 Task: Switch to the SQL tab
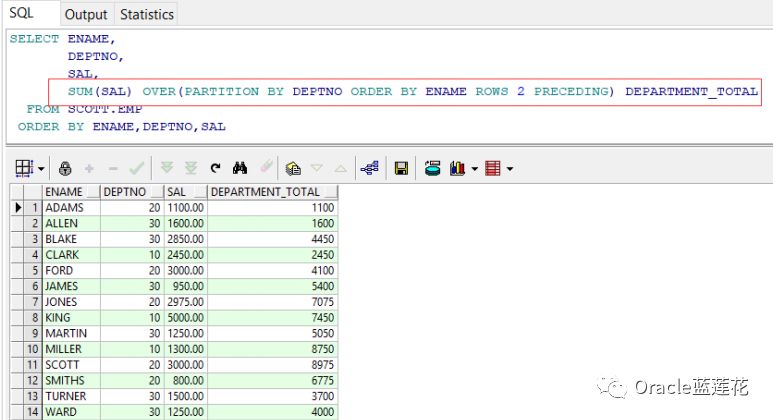point(21,13)
